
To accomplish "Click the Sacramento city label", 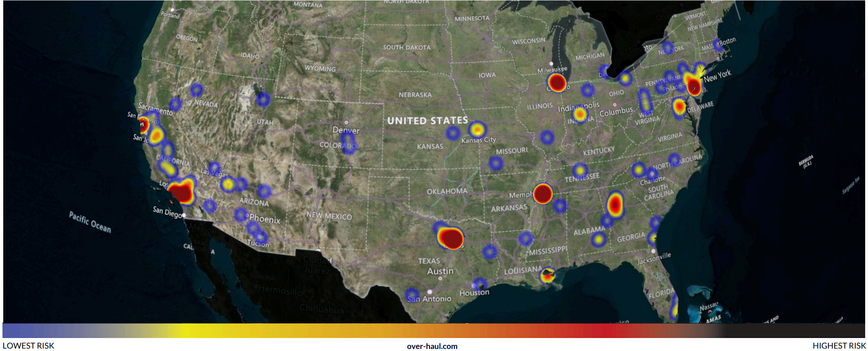I will coord(155,109).
